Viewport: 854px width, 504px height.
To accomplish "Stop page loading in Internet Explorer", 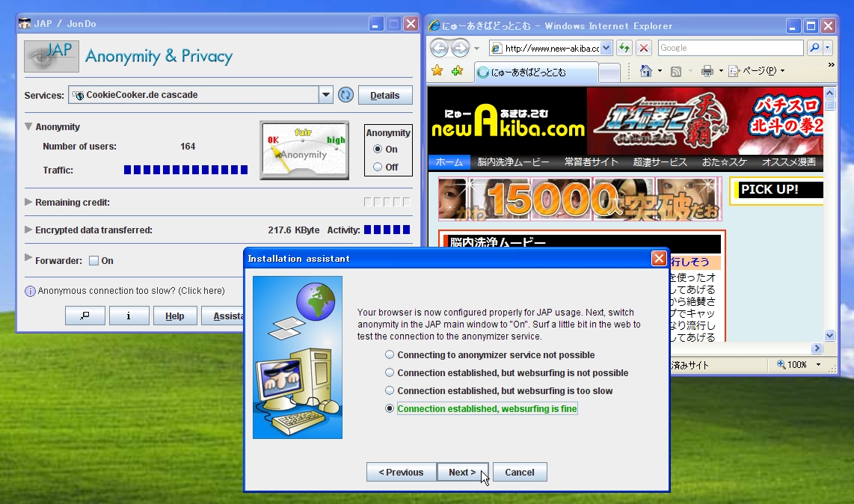I will 643,48.
